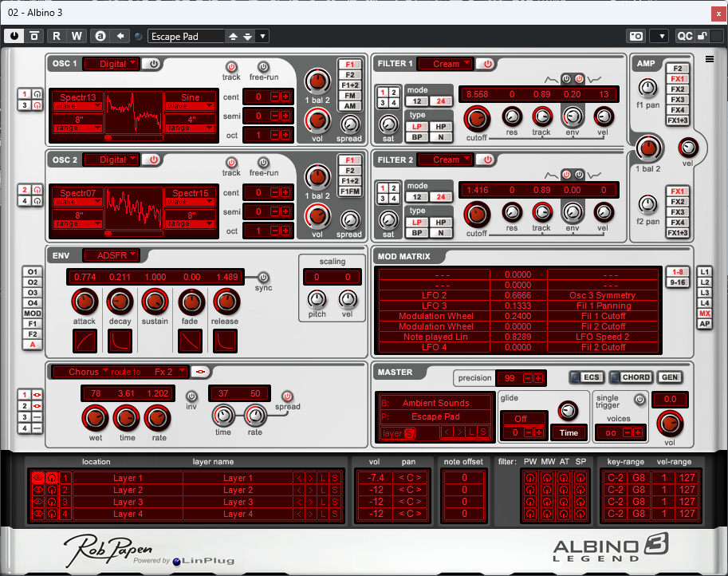Toggle the chorus inv switch
The width and height of the screenshot is (728, 576).
click(x=191, y=396)
